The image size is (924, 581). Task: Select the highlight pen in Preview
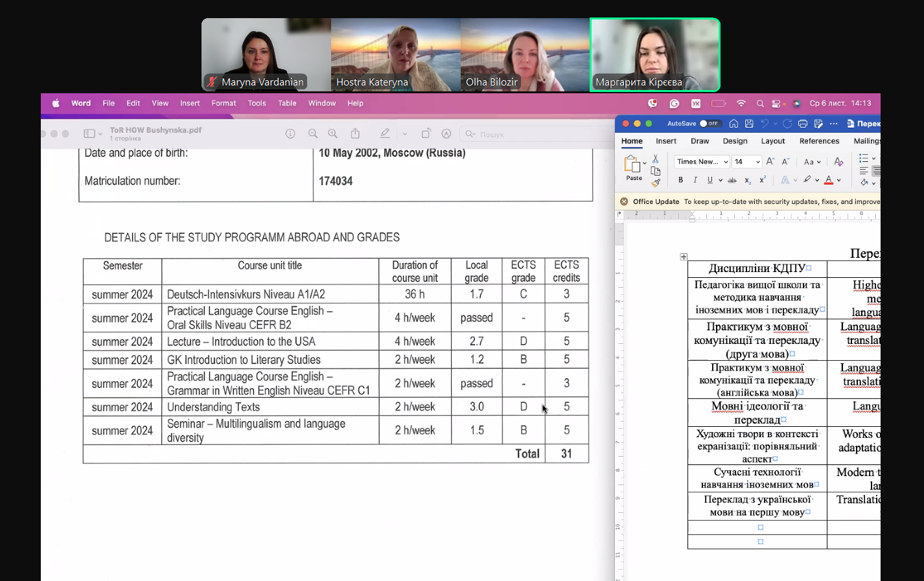385,133
